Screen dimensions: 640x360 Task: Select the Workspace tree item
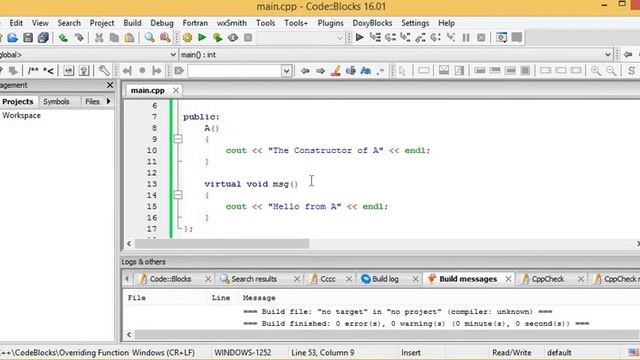(x=21, y=116)
